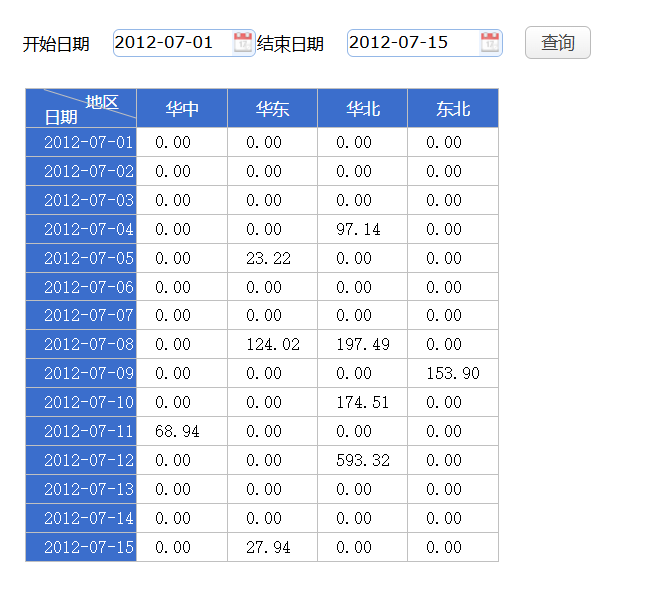651x595 pixels.
Task: Click the 结束日期 label
Action: tap(290, 44)
